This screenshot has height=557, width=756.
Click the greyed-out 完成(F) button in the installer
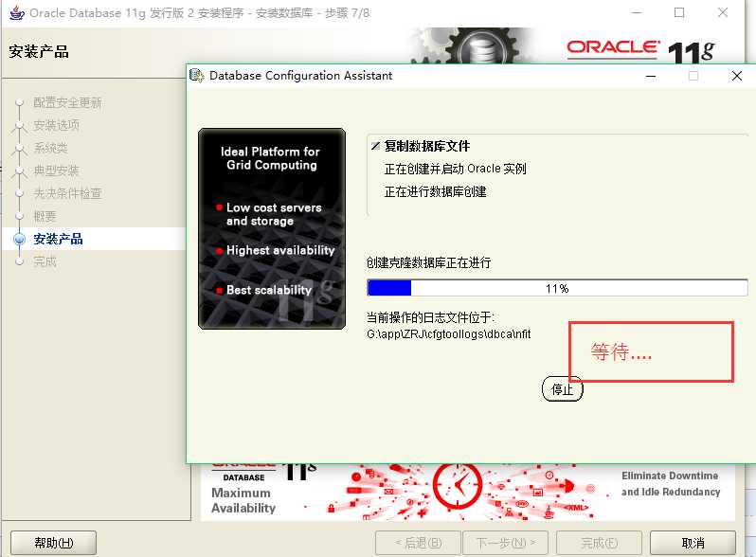tap(599, 543)
